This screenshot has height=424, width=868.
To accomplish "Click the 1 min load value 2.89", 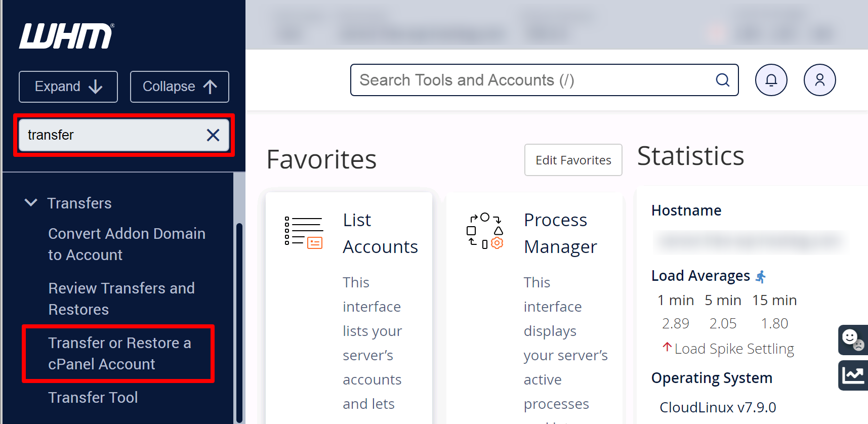I will pos(676,323).
